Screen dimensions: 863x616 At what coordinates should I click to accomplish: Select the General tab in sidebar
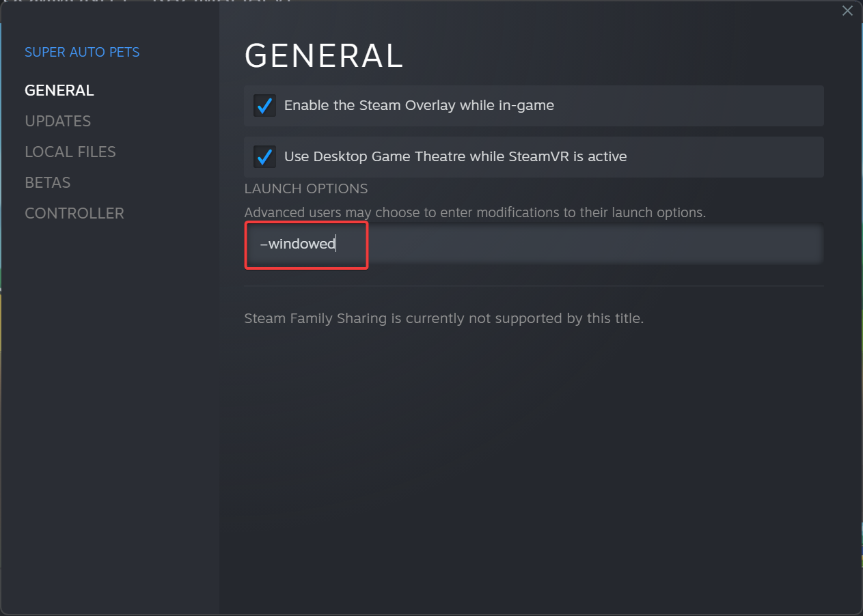pyautogui.click(x=59, y=90)
